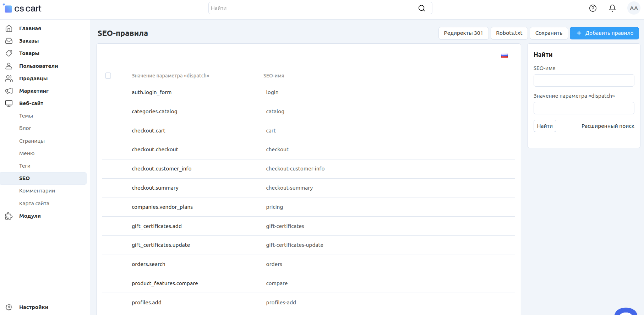Open the notifications bell
Viewport: 644px width, 315px height.
(x=612, y=8)
